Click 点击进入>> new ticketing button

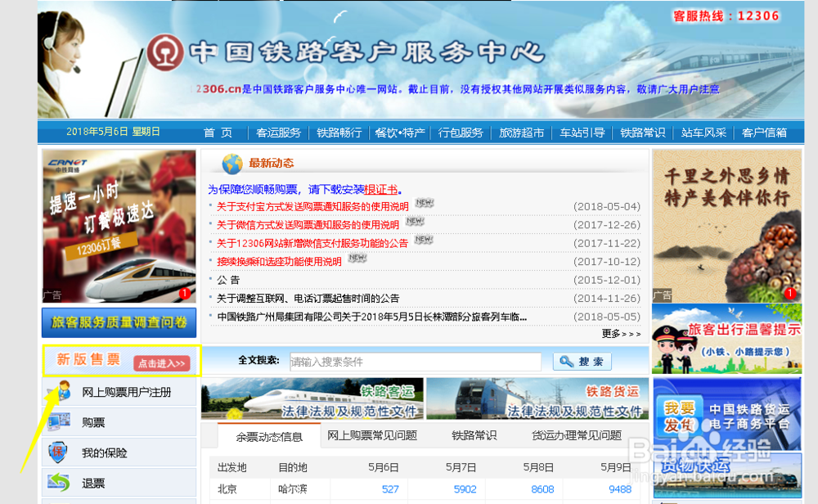161,363
